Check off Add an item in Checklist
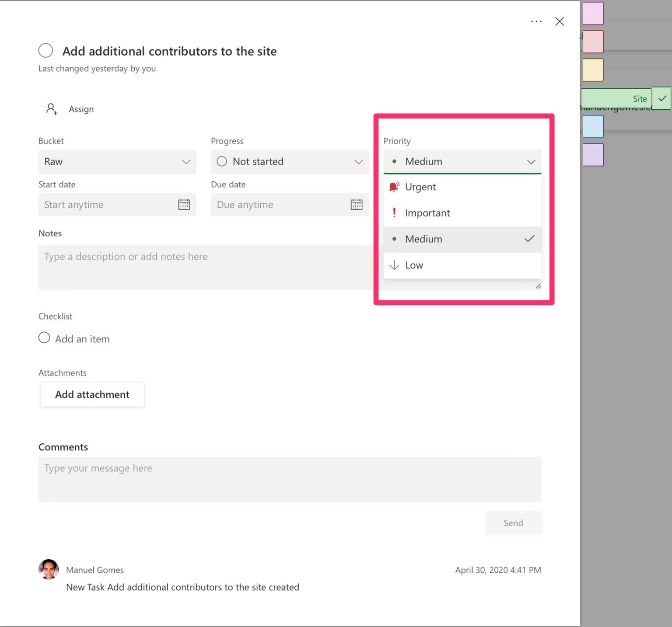Screen dimensions: 672x627 (44, 338)
